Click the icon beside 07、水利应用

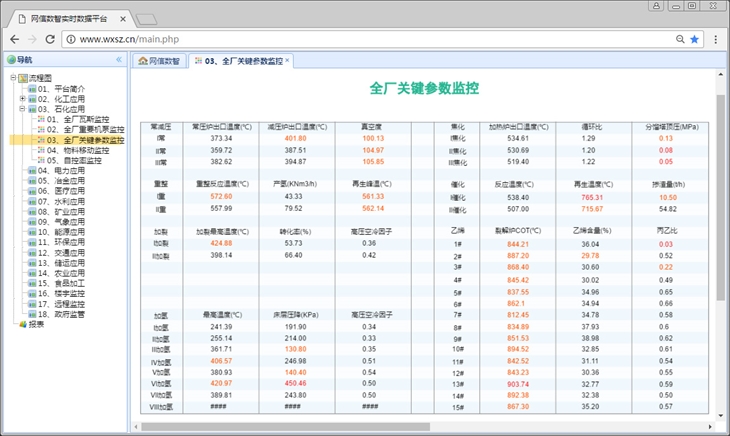[x=32, y=201]
